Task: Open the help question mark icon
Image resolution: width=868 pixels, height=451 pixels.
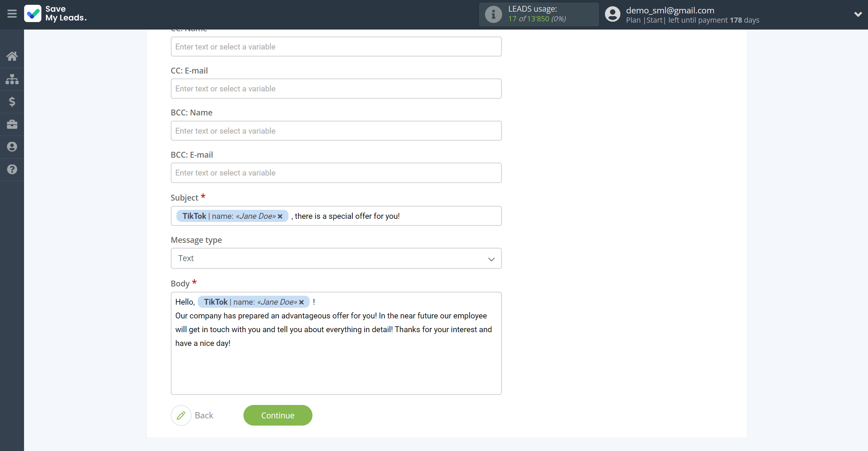Action: 12,169
